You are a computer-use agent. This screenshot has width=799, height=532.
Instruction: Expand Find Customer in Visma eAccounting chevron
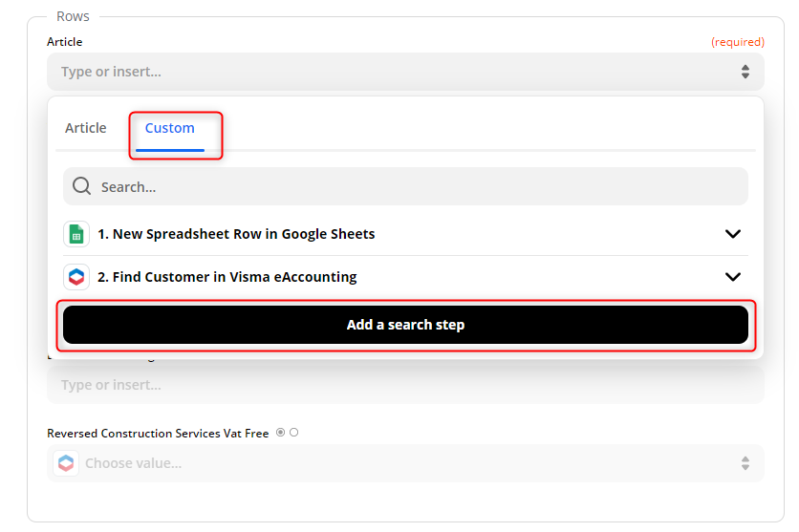tap(733, 277)
